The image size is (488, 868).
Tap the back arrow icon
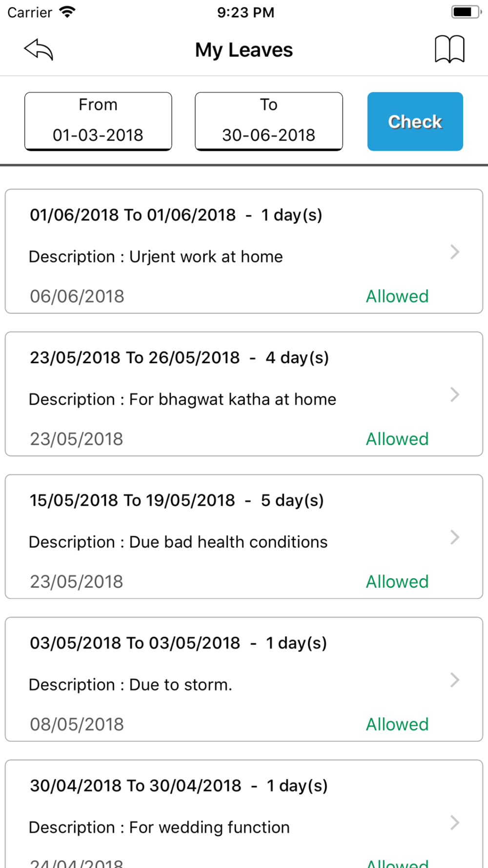[x=39, y=49]
